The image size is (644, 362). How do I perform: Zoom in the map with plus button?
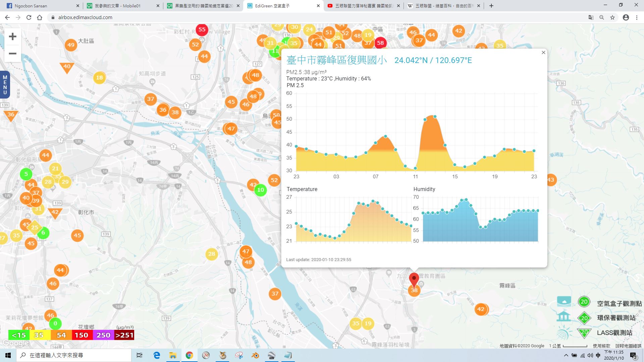click(x=12, y=37)
